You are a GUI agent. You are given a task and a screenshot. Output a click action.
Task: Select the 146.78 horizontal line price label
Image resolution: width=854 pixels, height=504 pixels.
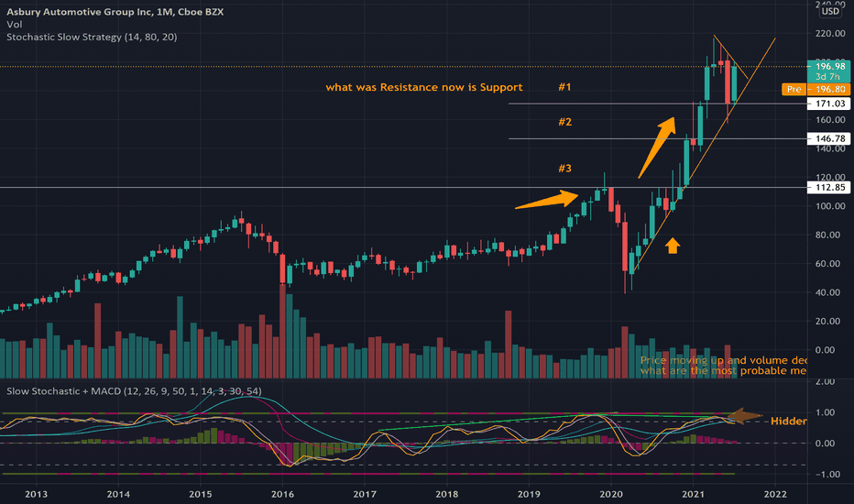pos(829,138)
